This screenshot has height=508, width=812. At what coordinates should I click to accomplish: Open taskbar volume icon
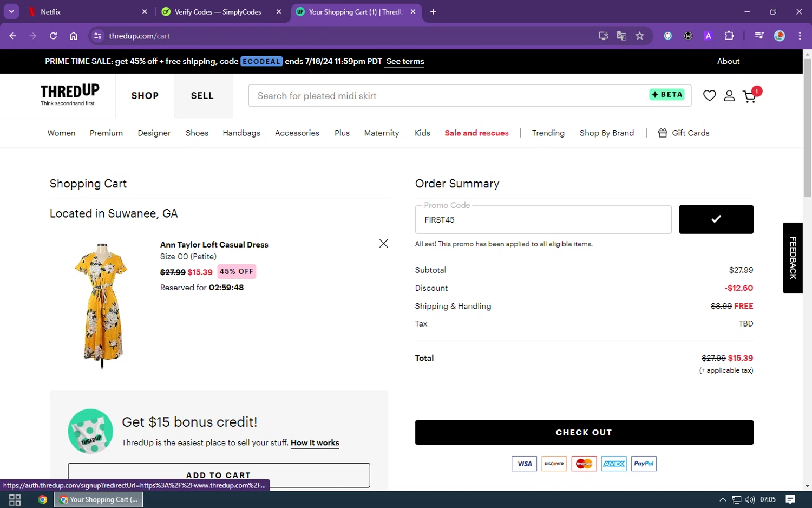pyautogui.click(x=750, y=500)
